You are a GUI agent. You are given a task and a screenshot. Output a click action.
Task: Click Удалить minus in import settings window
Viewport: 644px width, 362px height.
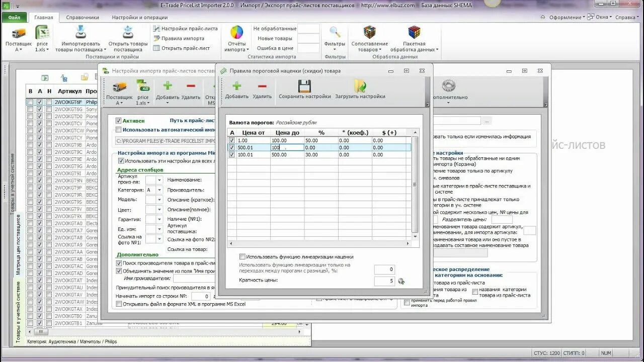(191, 86)
